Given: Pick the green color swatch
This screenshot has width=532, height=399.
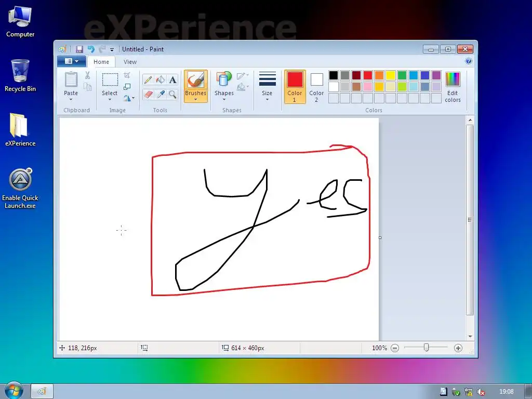Looking at the screenshot, I should click(402, 75).
